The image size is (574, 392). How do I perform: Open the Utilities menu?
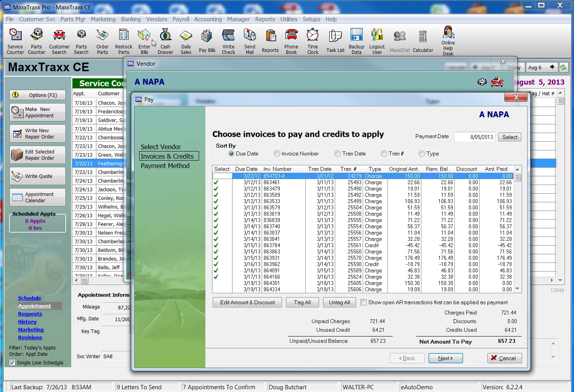pos(289,19)
